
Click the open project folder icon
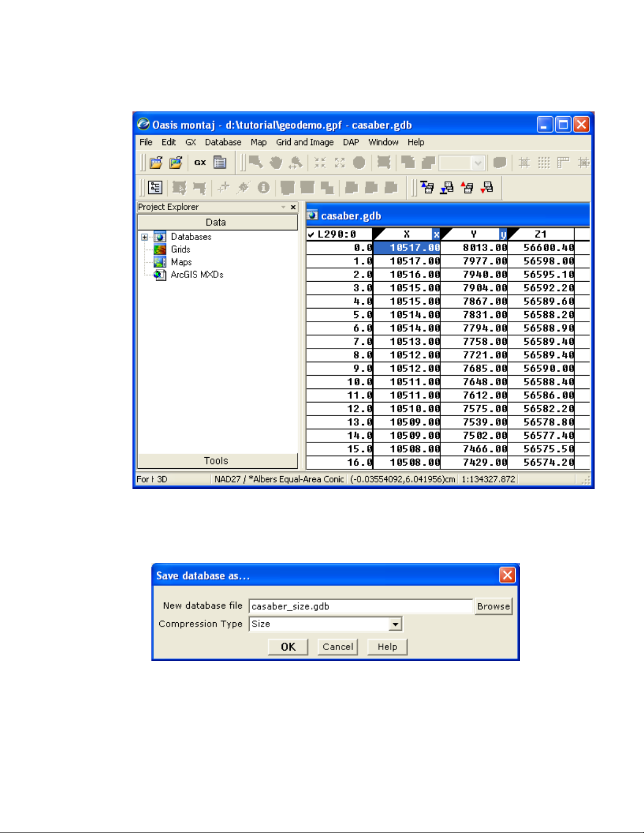156,162
